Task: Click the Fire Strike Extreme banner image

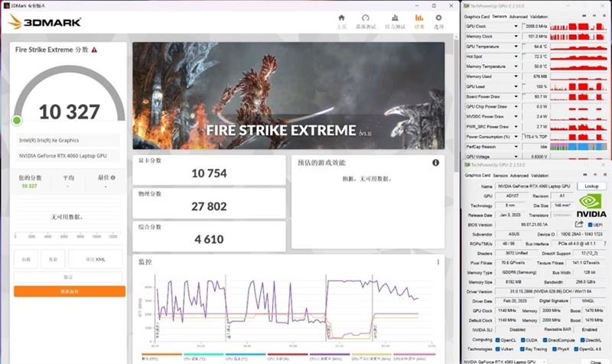Action: pyautogui.click(x=288, y=96)
